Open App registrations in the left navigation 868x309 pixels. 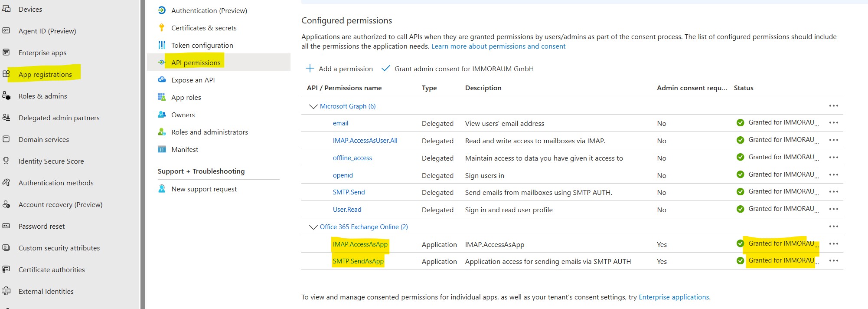(x=45, y=74)
